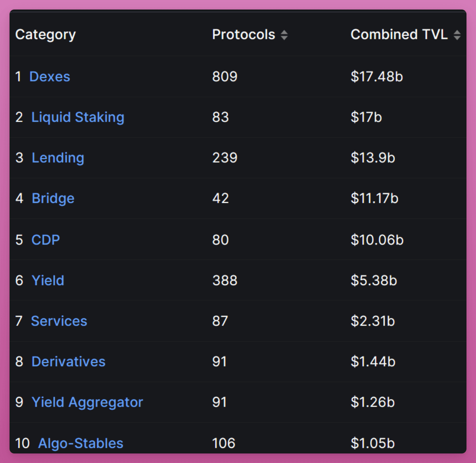This screenshot has width=476, height=463.
Task: Click the Combined TVL sort arrows
Action: [457, 35]
